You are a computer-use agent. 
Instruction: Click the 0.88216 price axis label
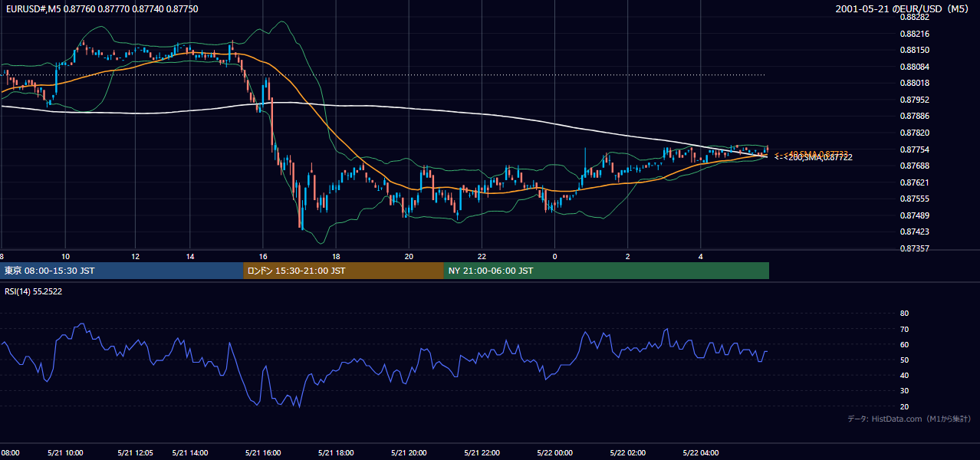pos(916,34)
